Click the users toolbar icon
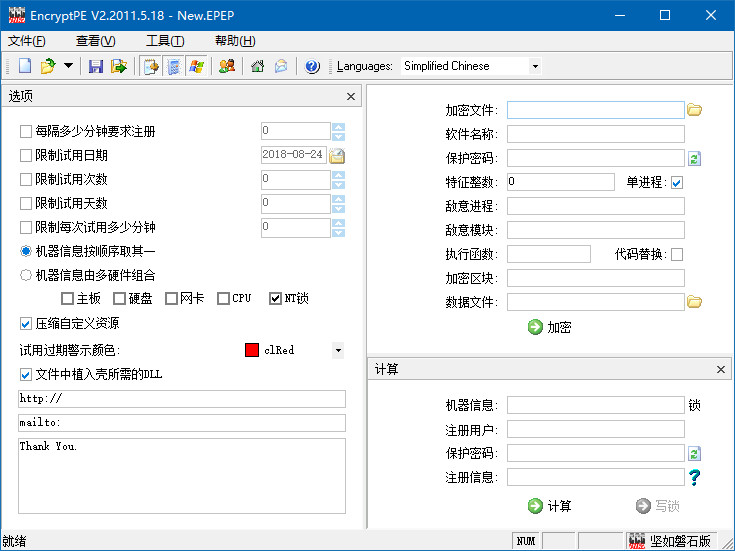735x551 pixels. (227, 66)
